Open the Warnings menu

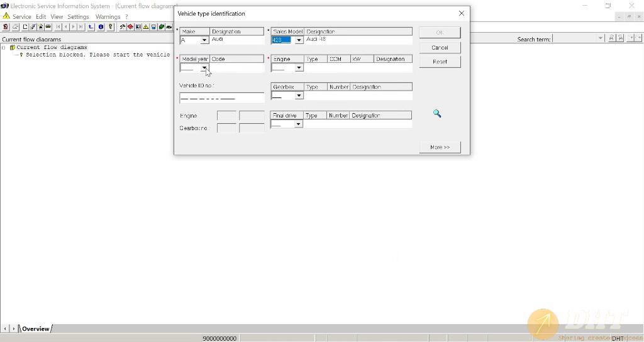coord(108,16)
